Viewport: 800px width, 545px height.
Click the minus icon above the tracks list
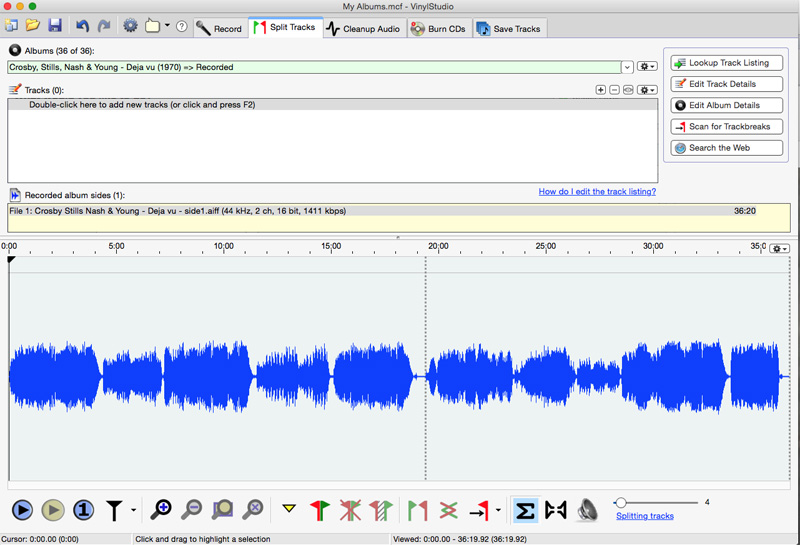pos(614,90)
